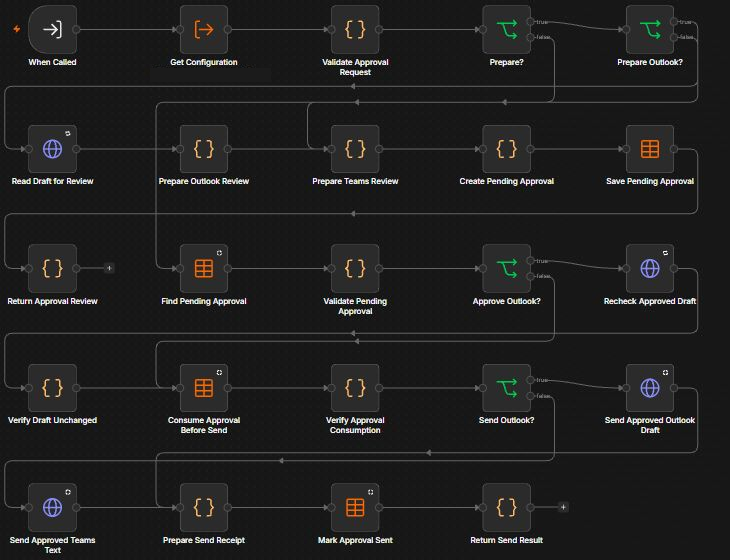Click the Get Configuration label text
This screenshot has height=560, width=730.
204,62
